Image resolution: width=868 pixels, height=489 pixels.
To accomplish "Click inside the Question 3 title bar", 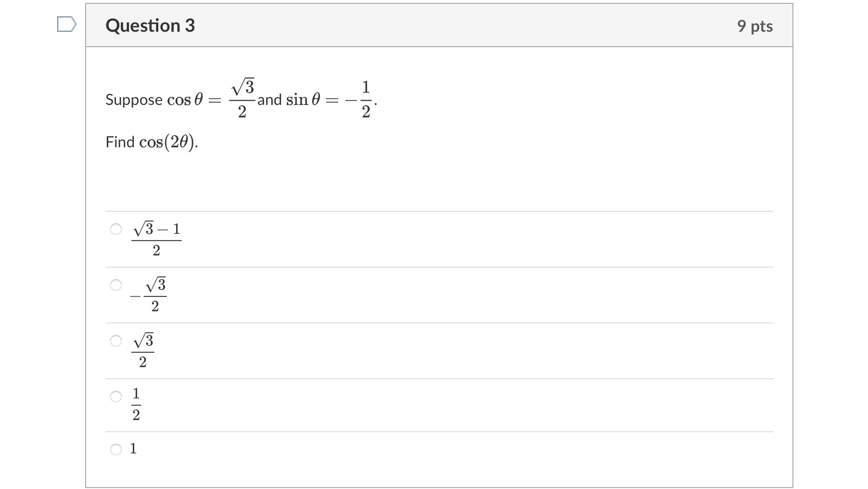I will 337,26.
